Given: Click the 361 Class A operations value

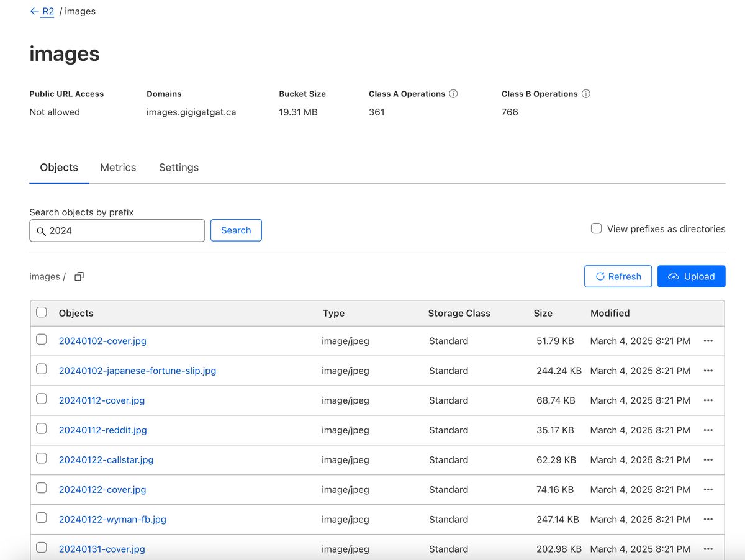Looking at the screenshot, I should pyautogui.click(x=377, y=112).
